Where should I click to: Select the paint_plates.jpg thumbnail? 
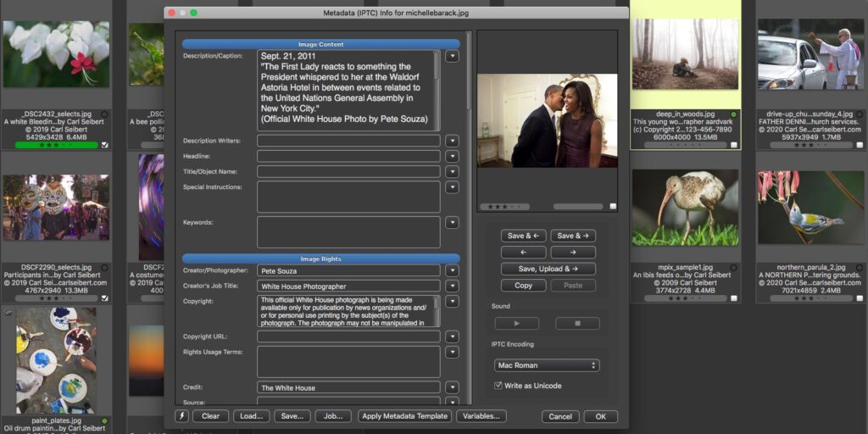tap(56, 360)
